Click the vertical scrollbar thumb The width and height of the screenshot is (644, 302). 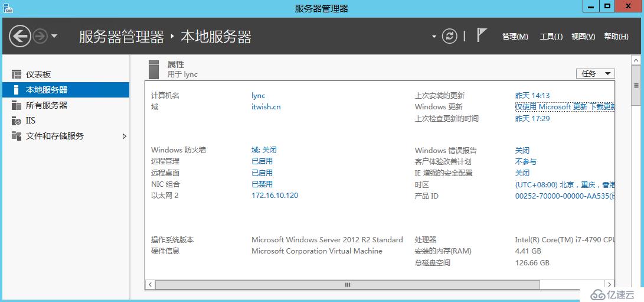coord(636,86)
